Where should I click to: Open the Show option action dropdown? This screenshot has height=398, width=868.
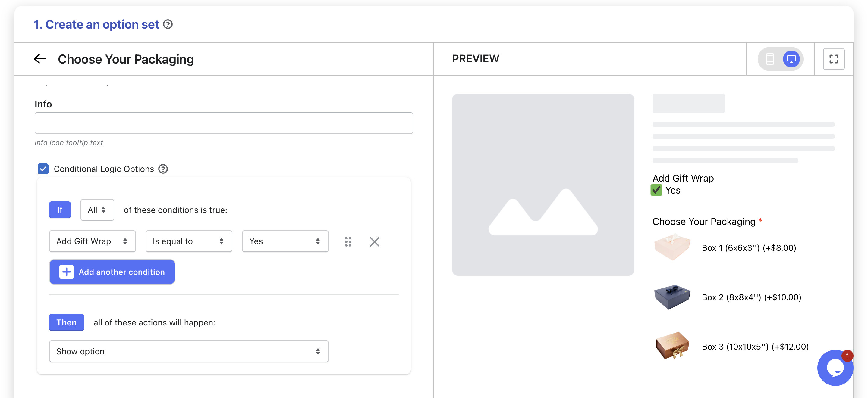point(189,351)
